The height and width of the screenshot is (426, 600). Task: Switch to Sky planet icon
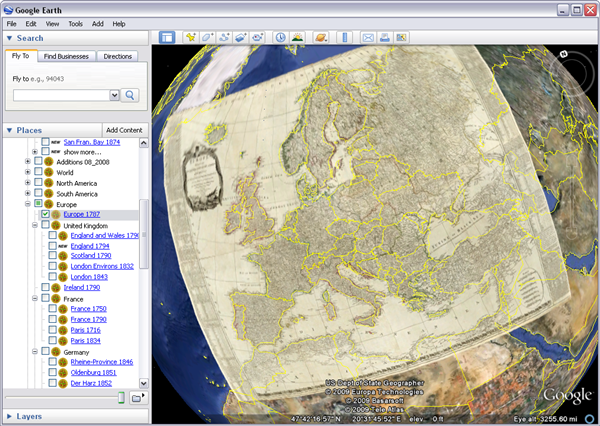click(322, 38)
